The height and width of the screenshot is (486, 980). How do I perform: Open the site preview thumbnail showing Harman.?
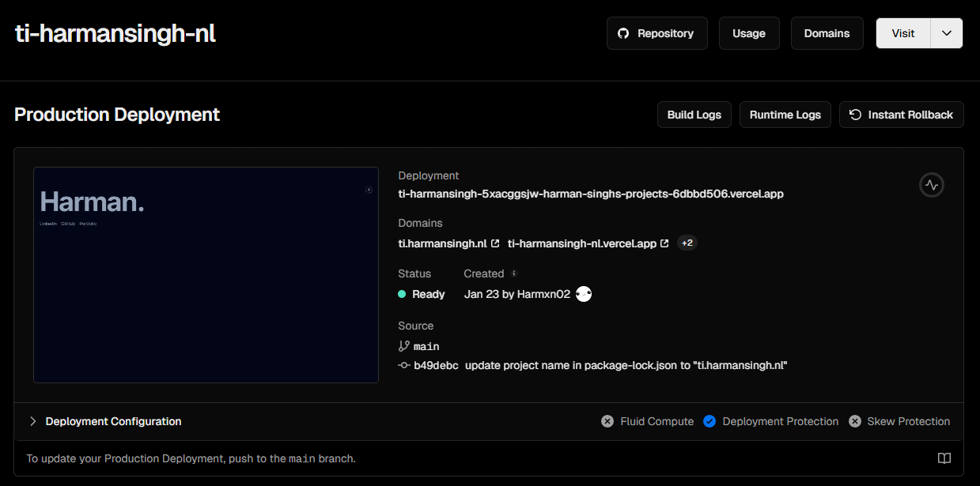[x=206, y=275]
